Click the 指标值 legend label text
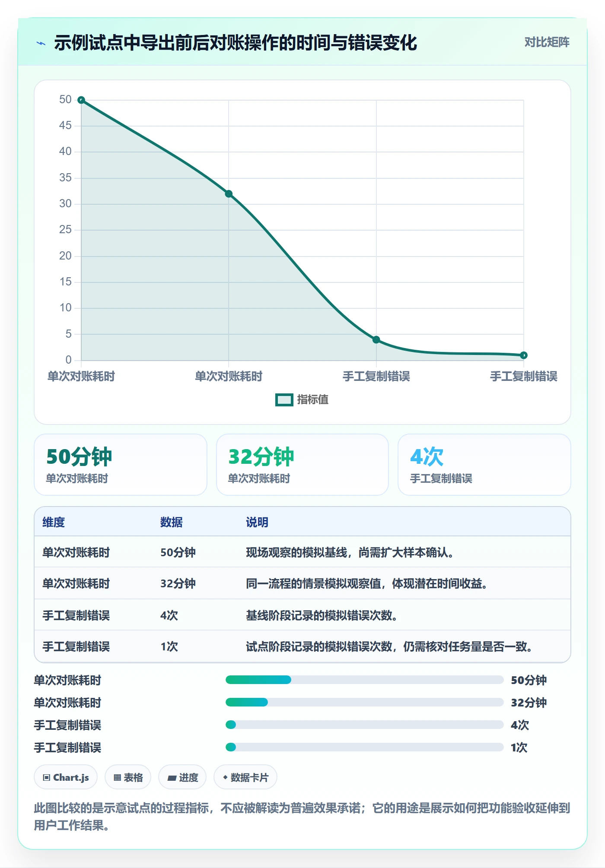The width and height of the screenshot is (605, 868). (313, 400)
